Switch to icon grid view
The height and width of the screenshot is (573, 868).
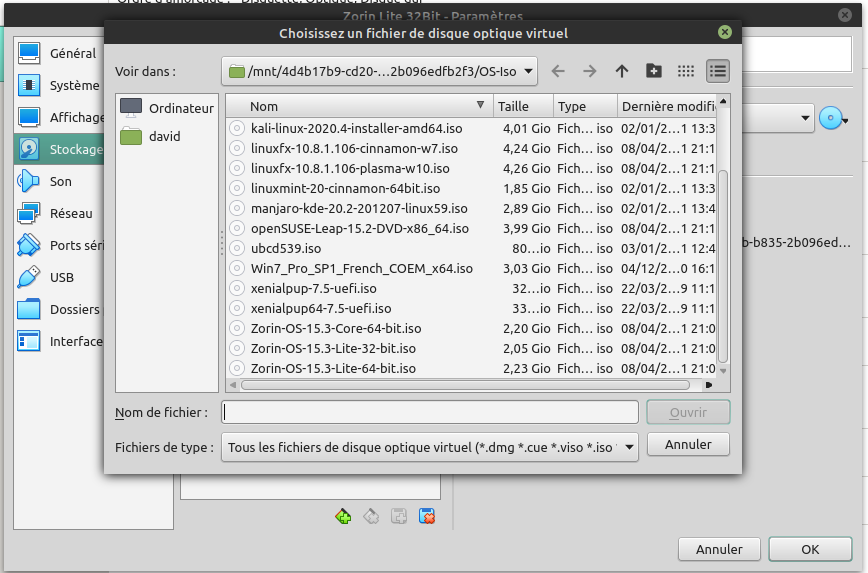click(x=686, y=71)
